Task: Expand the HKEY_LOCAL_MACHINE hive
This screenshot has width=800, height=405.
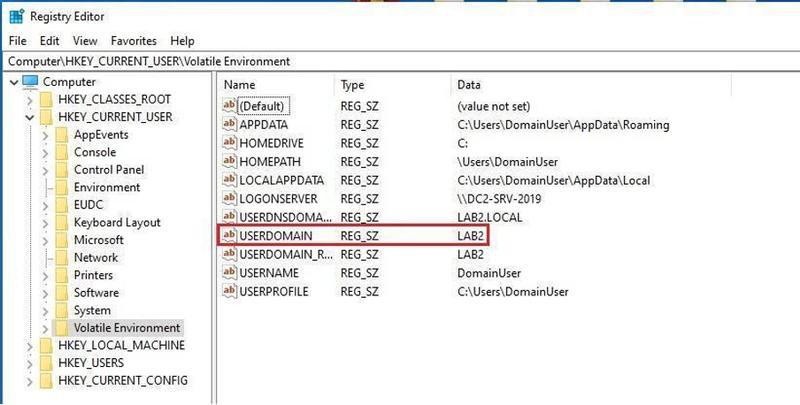Action: pyautogui.click(x=30, y=346)
